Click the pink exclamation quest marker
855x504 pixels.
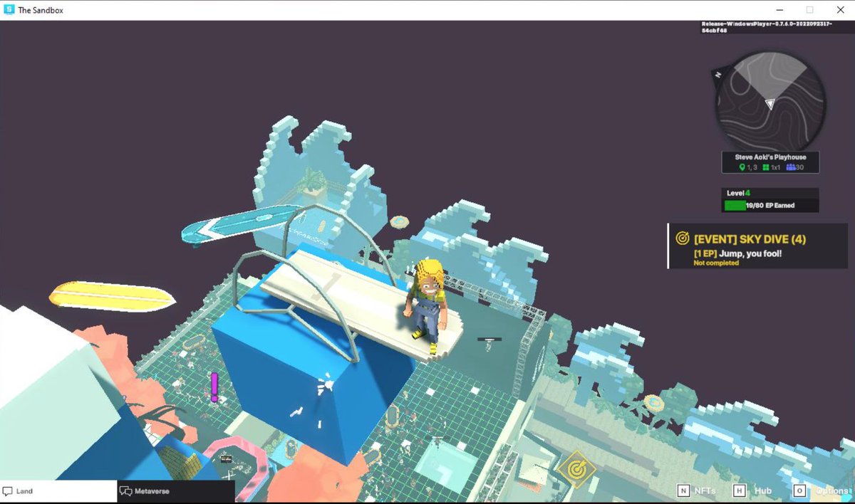click(x=214, y=387)
